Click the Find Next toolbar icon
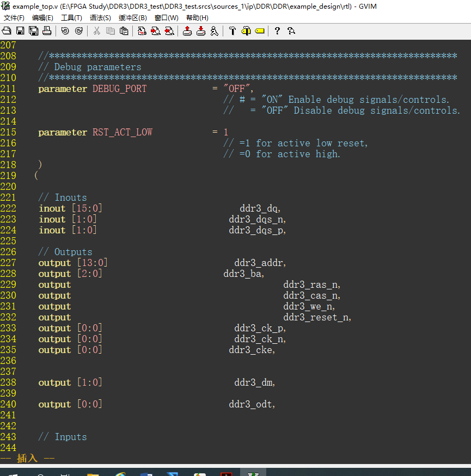Viewport: 471px width, 476px height. point(156,30)
